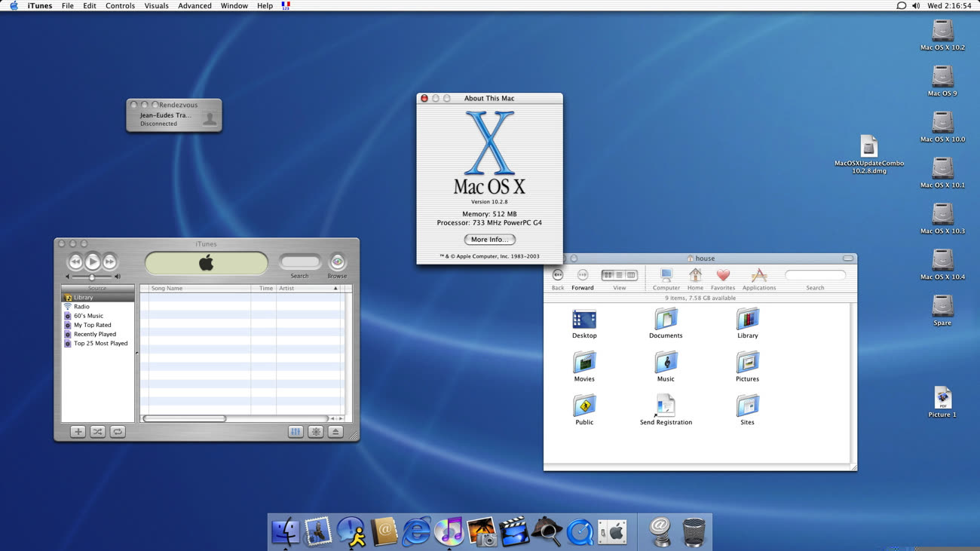Select the Radio source in iTunes
980x551 pixels.
81,307
